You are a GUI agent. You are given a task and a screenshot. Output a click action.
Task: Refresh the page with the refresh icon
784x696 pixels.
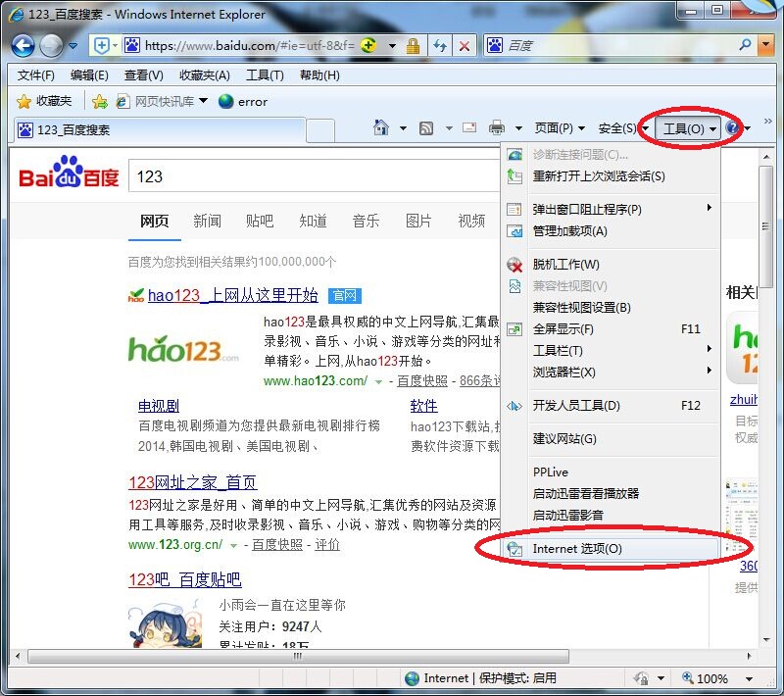point(439,46)
